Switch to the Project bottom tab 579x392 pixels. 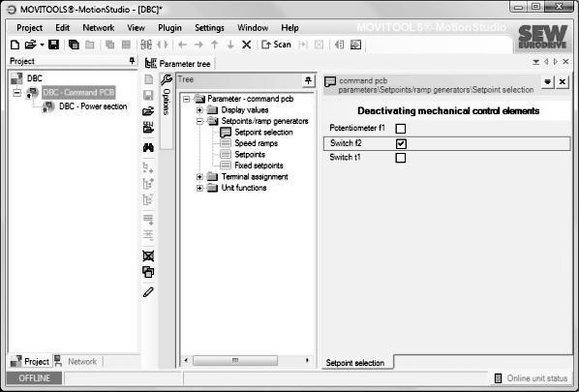[x=30, y=361]
